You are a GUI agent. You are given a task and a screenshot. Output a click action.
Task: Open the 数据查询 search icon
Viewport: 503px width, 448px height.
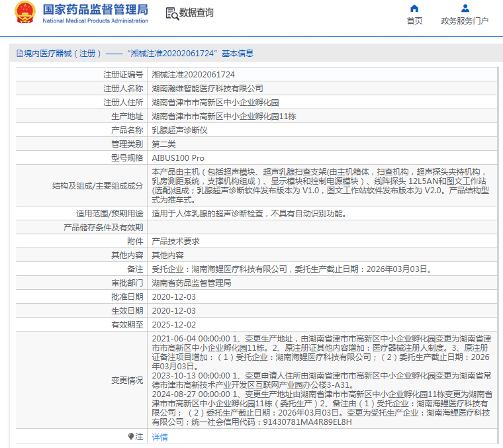(172, 13)
